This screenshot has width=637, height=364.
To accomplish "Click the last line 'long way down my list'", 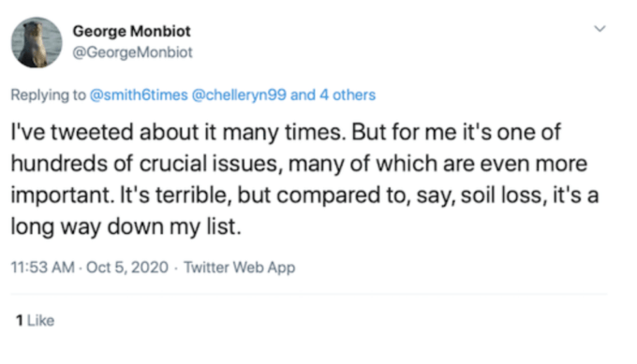I will [x=126, y=226].
